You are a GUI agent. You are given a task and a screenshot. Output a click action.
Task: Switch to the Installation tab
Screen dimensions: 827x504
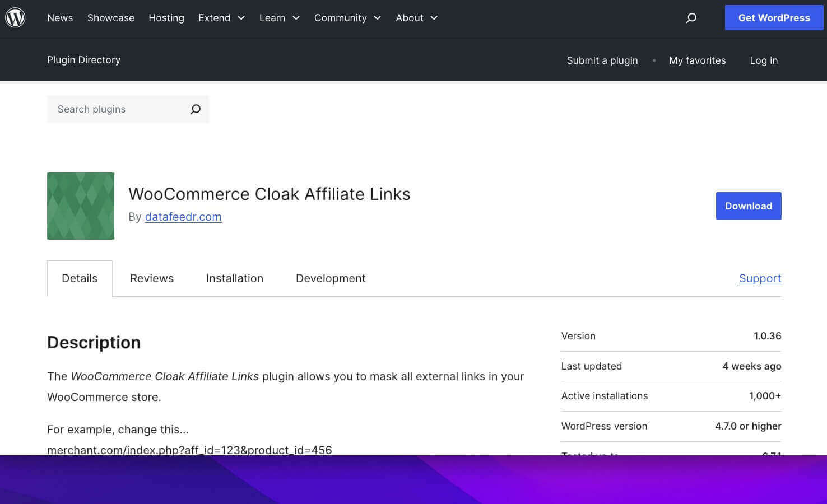235,278
